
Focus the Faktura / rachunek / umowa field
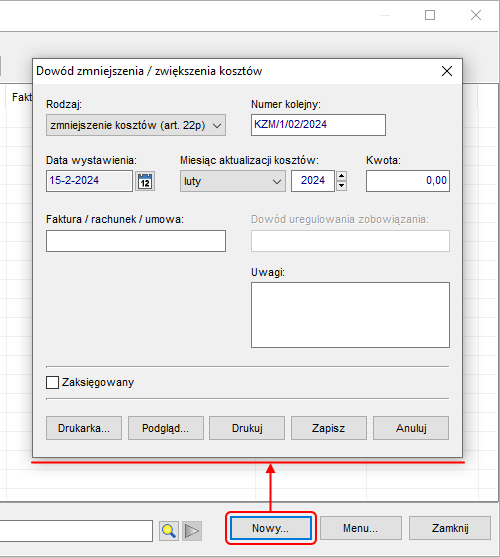click(x=136, y=241)
